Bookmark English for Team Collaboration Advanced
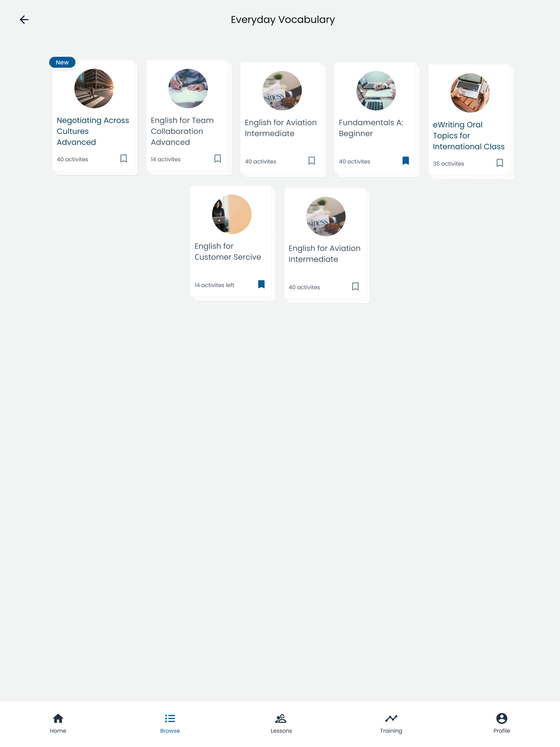Image resolution: width=560 pixels, height=747 pixels. 217,158
